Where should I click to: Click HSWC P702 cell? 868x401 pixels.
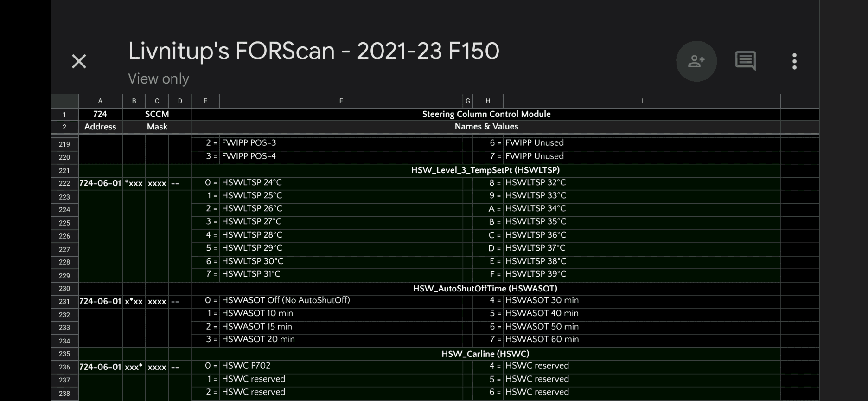click(x=341, y=366)
